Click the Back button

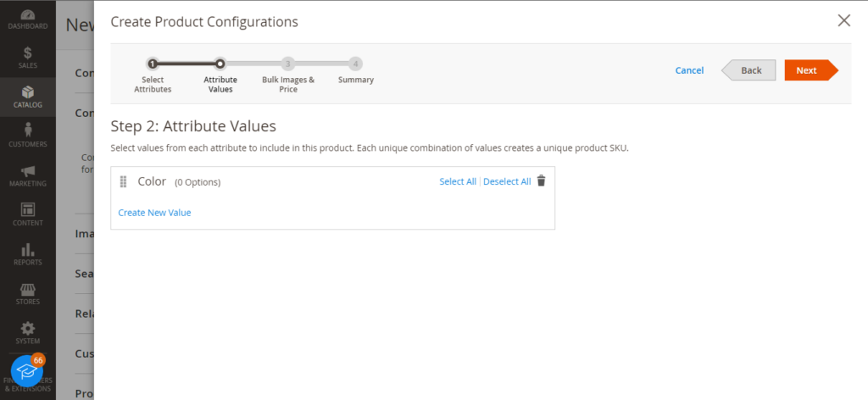[x=748, y=70]
